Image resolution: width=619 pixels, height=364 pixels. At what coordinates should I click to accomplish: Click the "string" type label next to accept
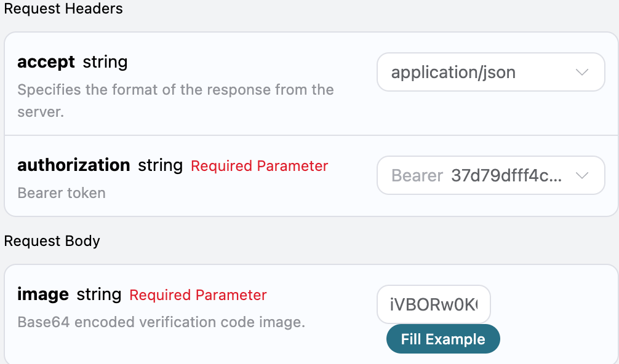click(105, 62)
